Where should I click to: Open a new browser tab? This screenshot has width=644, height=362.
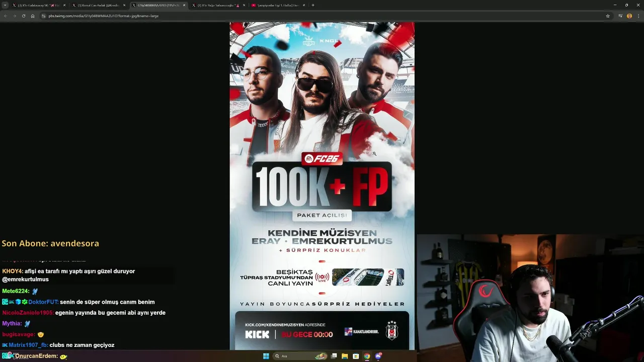(313, 5)
